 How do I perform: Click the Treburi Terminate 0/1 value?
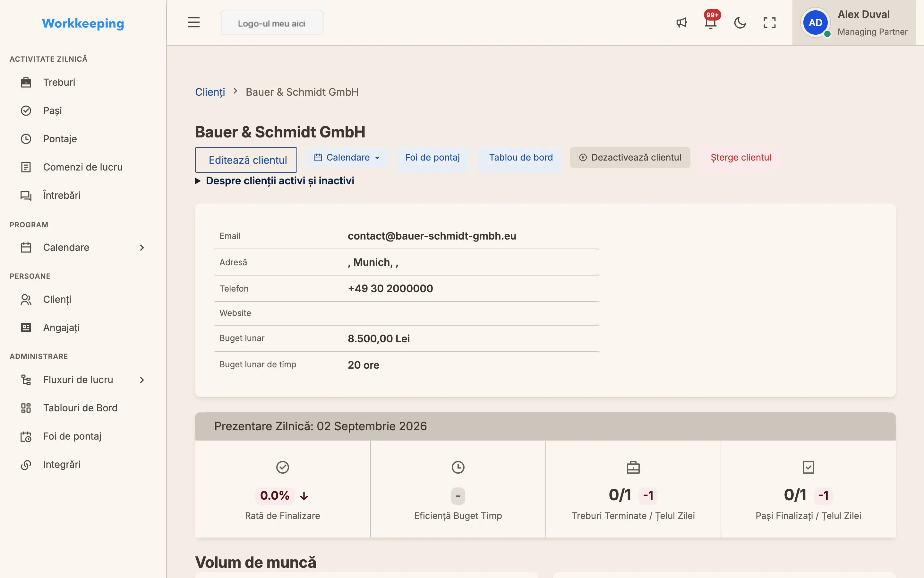(620, 495)
